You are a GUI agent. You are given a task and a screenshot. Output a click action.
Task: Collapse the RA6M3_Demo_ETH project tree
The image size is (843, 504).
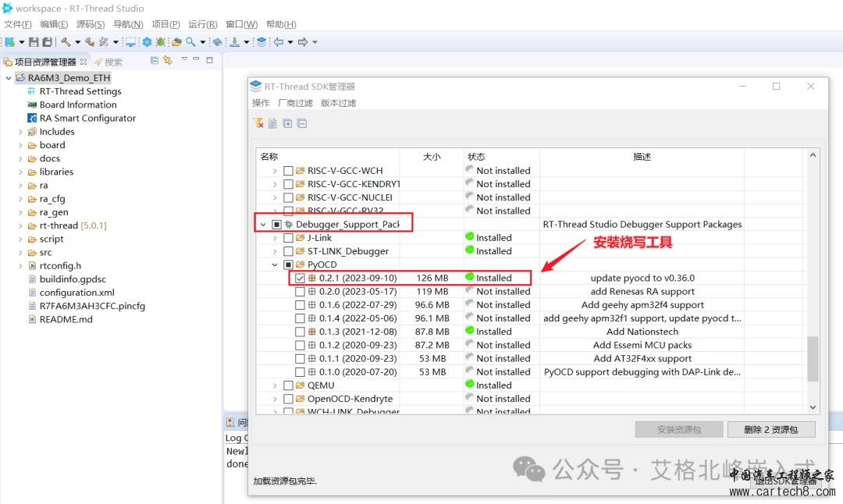(8, 78)
